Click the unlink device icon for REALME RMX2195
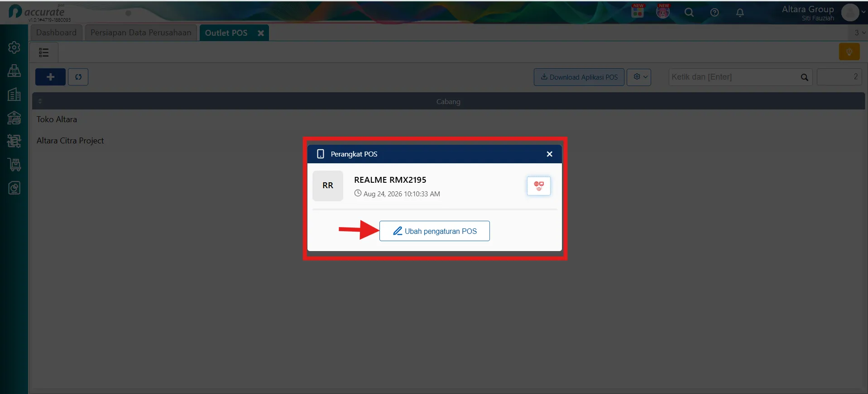The width and height of the screenshot is (868, 394). click(538, 186)
